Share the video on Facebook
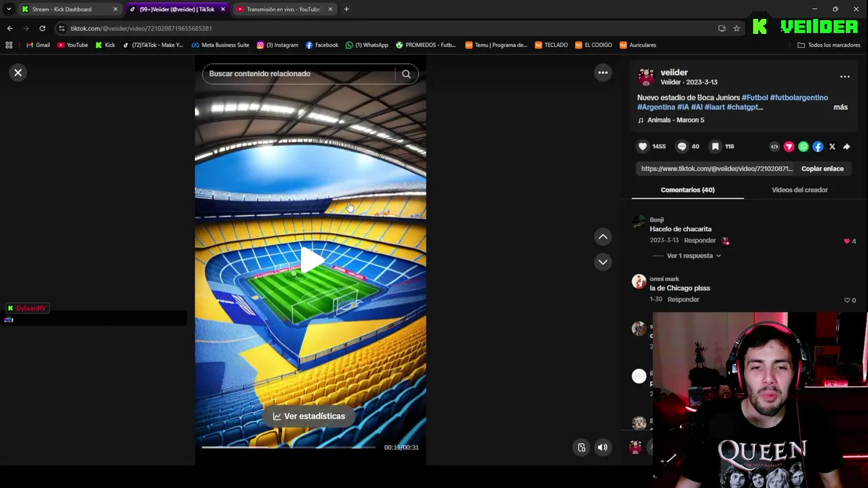Image resolution: width=868 pixels, height=488 pixels. [x=818, y=146]
